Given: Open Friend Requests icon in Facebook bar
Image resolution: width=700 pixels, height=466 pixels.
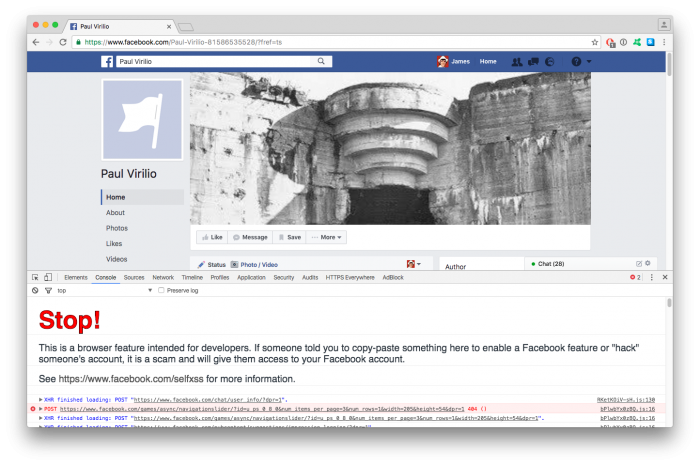Looking at the screenshot, I should click(517, 62).
